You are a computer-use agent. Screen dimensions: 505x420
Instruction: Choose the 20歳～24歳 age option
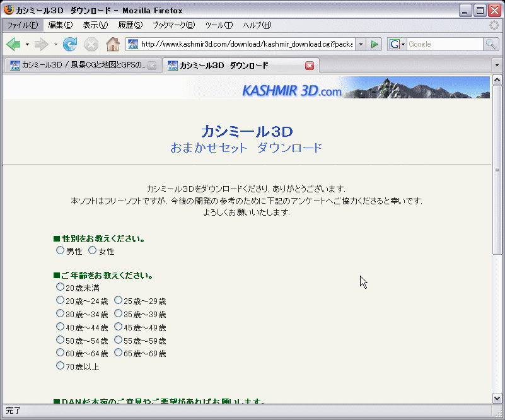60,300
